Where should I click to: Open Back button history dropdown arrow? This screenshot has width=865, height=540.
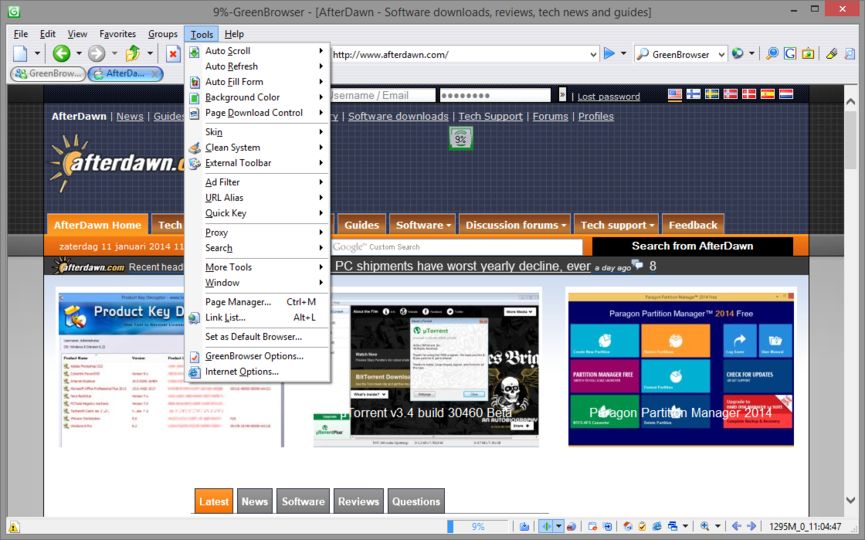tap(79, 54)
